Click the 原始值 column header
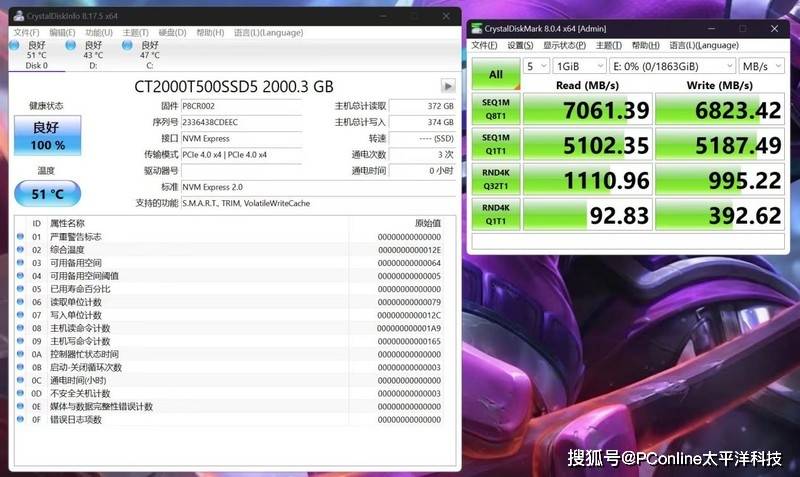 click(428, 223)
